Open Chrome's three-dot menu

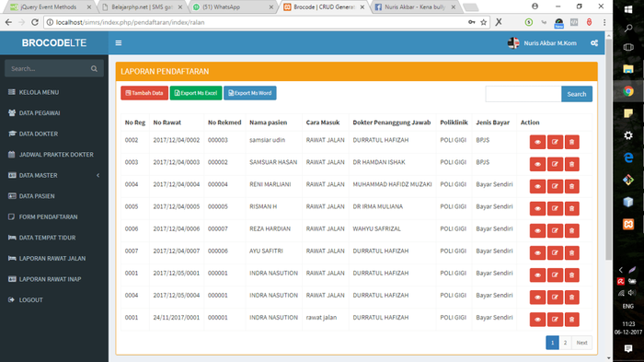pos(604,22)
